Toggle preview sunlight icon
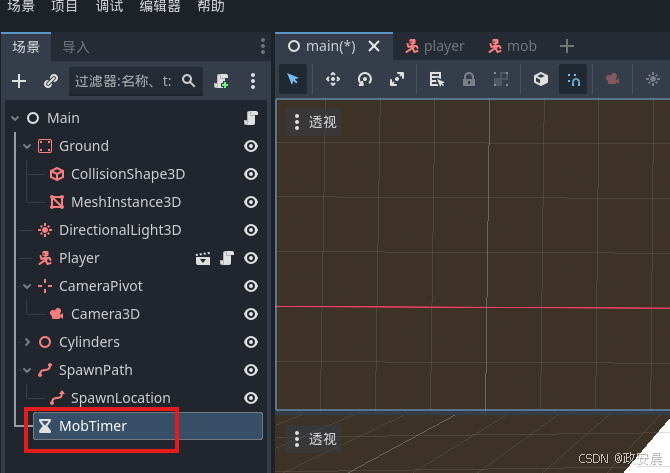Screen dimensions: 670x473 coord(652,79)
